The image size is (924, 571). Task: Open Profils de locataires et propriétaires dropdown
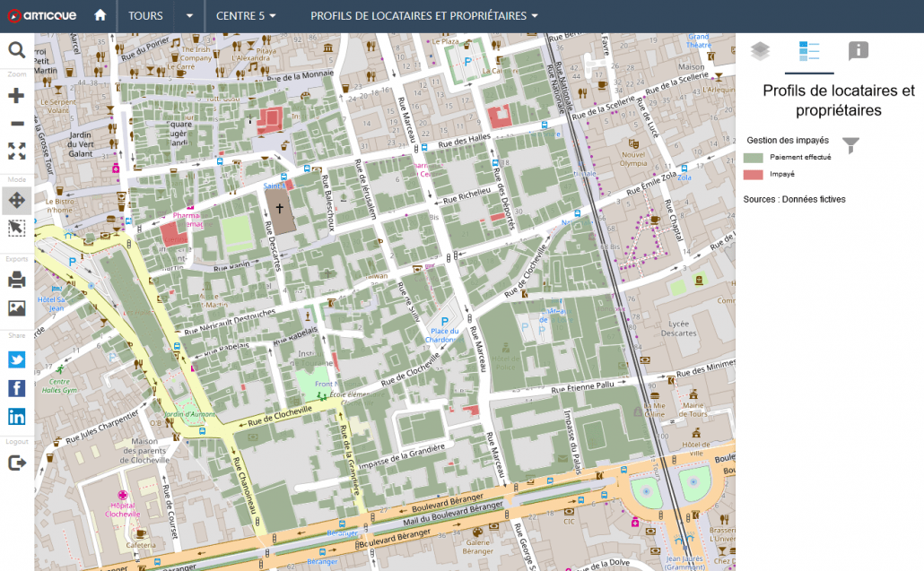pos(424,16)
